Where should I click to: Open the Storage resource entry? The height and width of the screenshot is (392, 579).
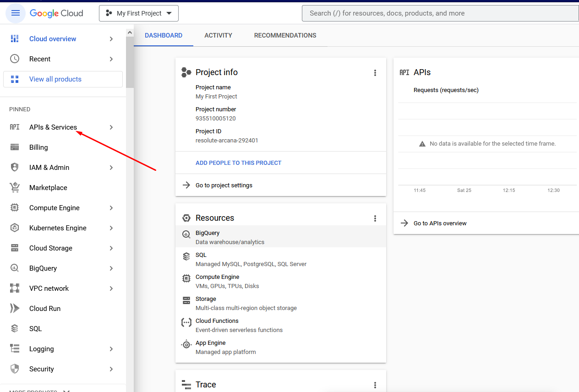[x=281, y=303]
